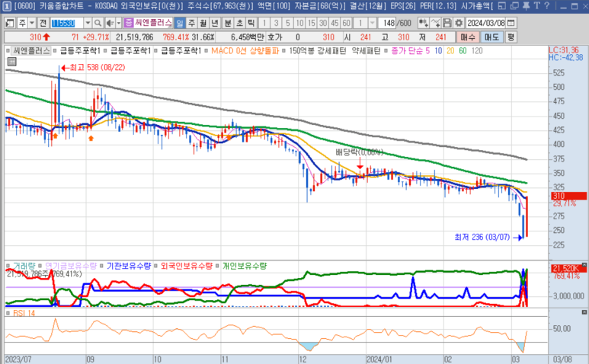
Task: Click the candle count field showing 148
Action: click(387, 23)
